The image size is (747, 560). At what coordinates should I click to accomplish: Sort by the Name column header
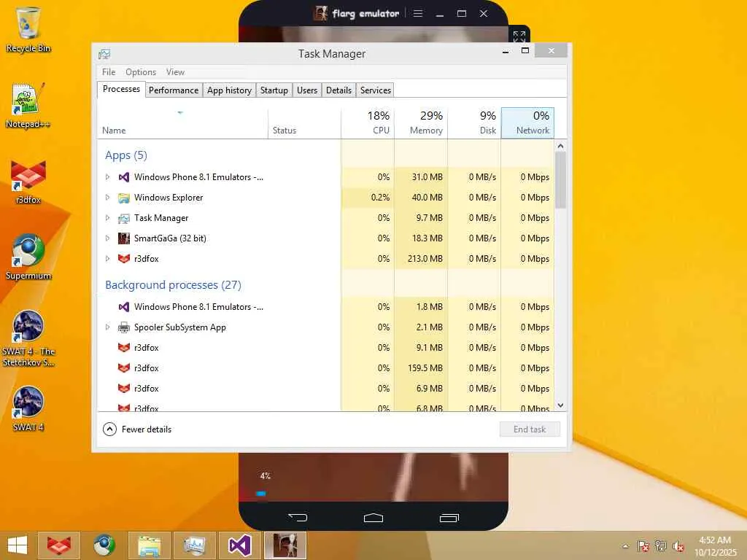pyautogui.click(x=182, y=123)
